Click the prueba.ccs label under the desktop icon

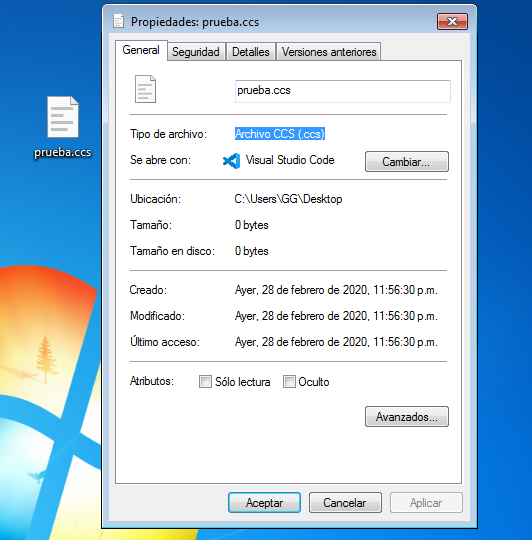click(x=63, y=152)
